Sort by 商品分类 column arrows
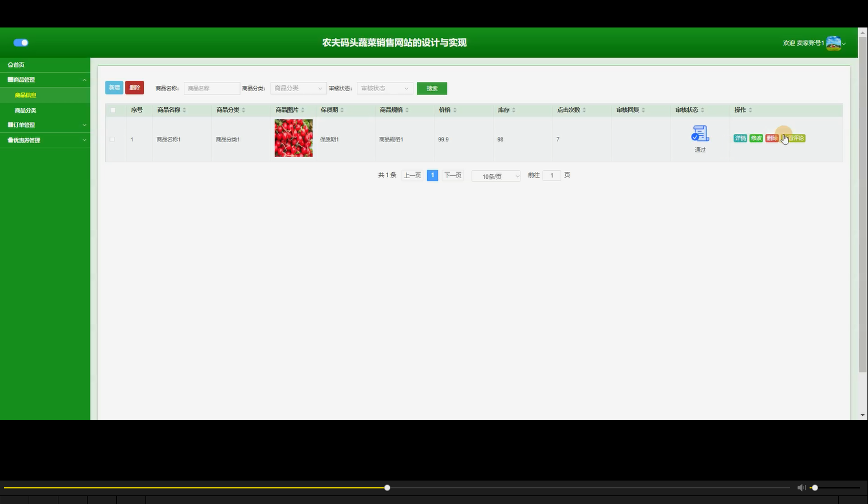The width and height of the screenshot is (868, 504). pyautogui.click(x=243, y=110)
